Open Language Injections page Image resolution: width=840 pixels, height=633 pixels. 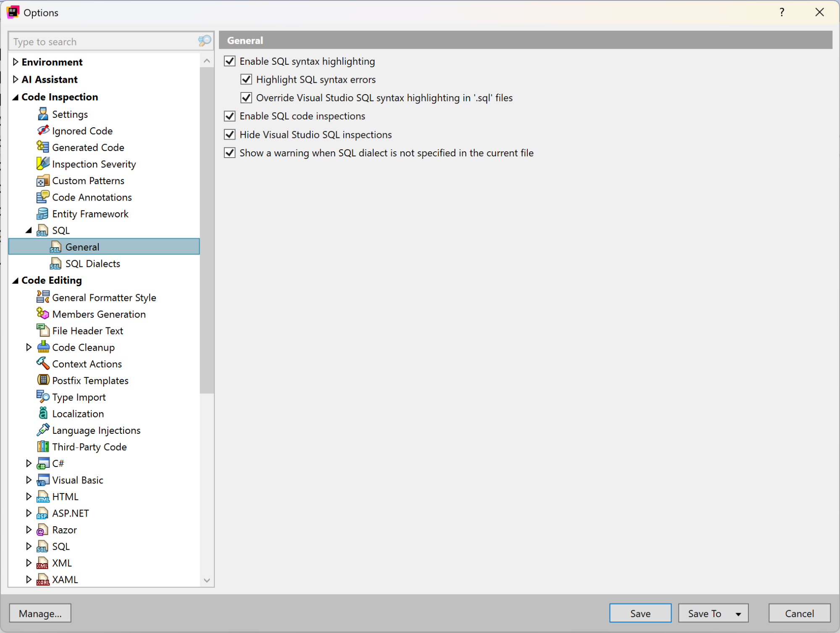pyautogui.click(x=96, y=430)
